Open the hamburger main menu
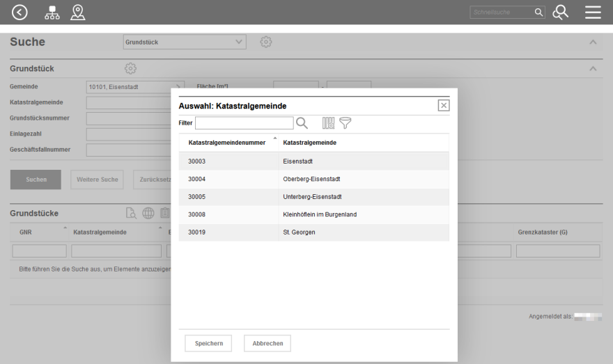The height and width of the screenshot is (364, 613). pyautogui.click(x=593, y=12)
